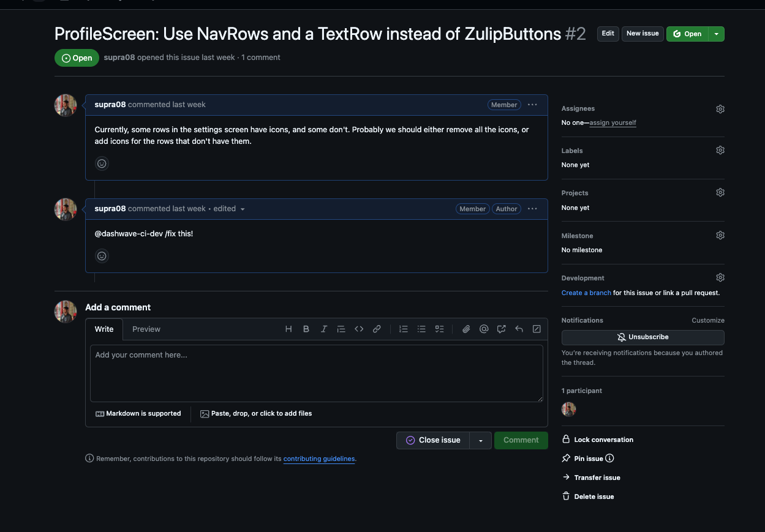Screen dimensions: 765x532
Task: Mention a user with the @ icon
Action: point(484,329)
